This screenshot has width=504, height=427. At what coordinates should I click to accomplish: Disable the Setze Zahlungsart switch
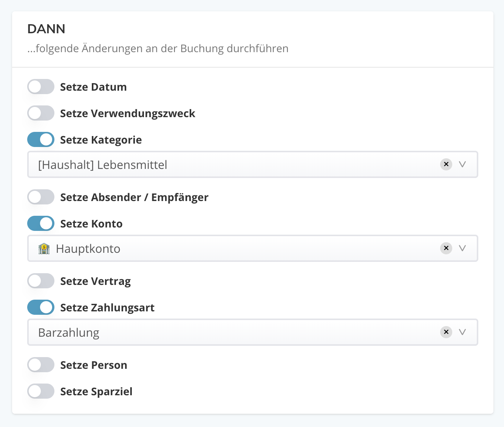point(41,308)
